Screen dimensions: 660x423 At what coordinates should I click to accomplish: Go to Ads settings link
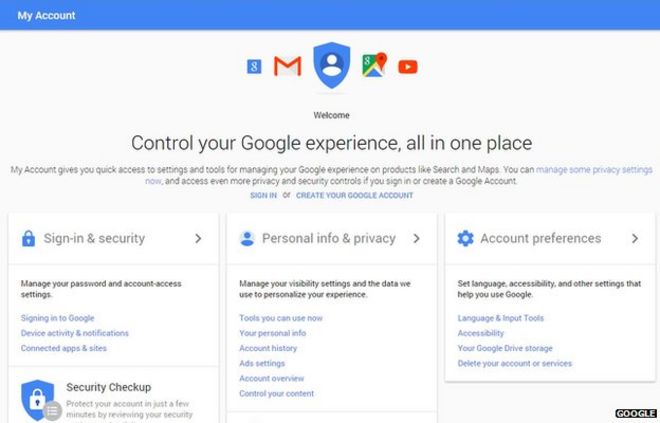click(262, 363)
